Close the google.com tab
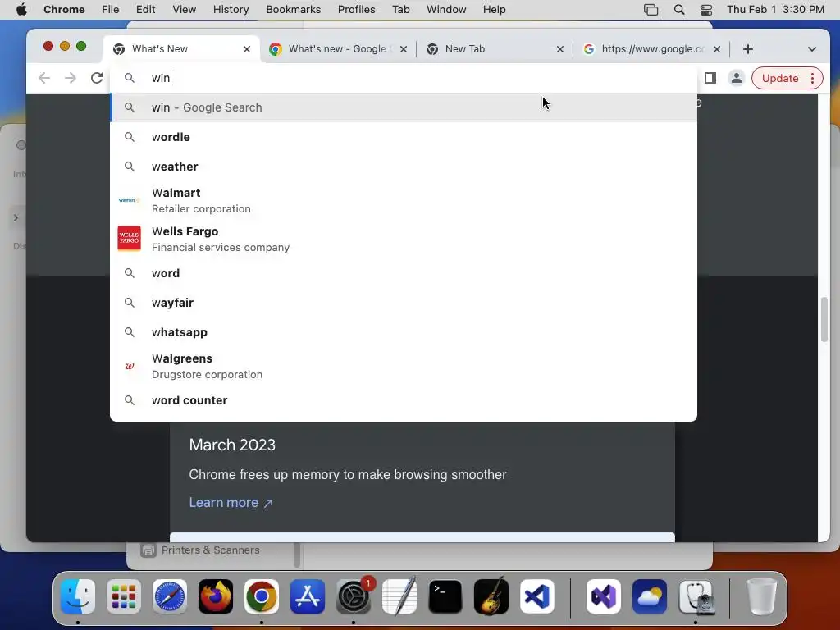 (x=717, y=49)
